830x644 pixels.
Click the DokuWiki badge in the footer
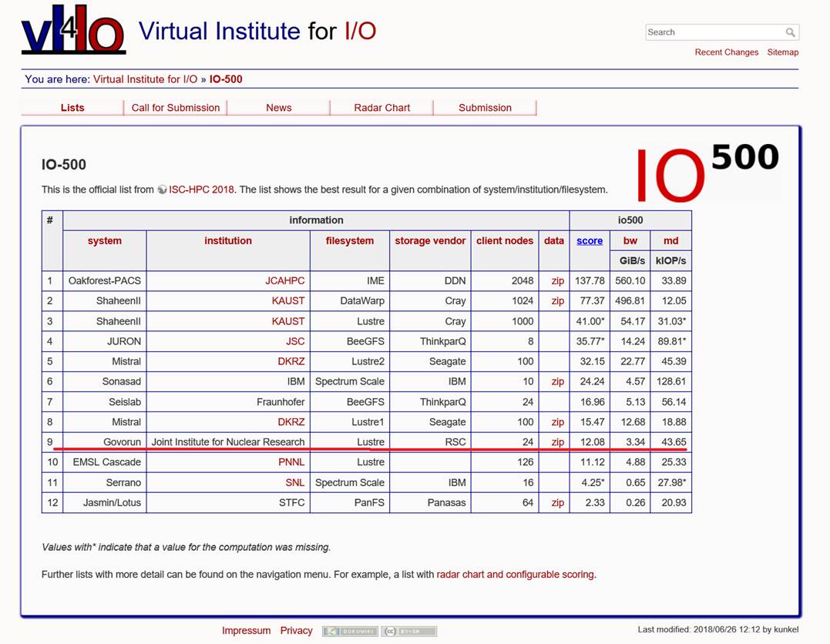pos(349,631)
